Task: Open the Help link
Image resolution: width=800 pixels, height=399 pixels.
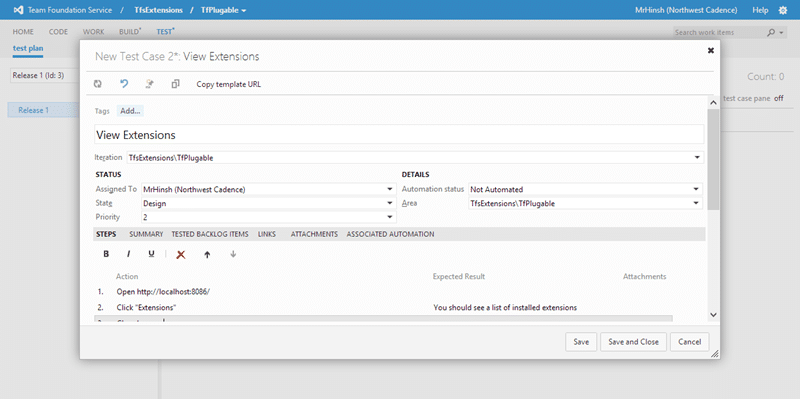Action: click(x=760, y=10)
